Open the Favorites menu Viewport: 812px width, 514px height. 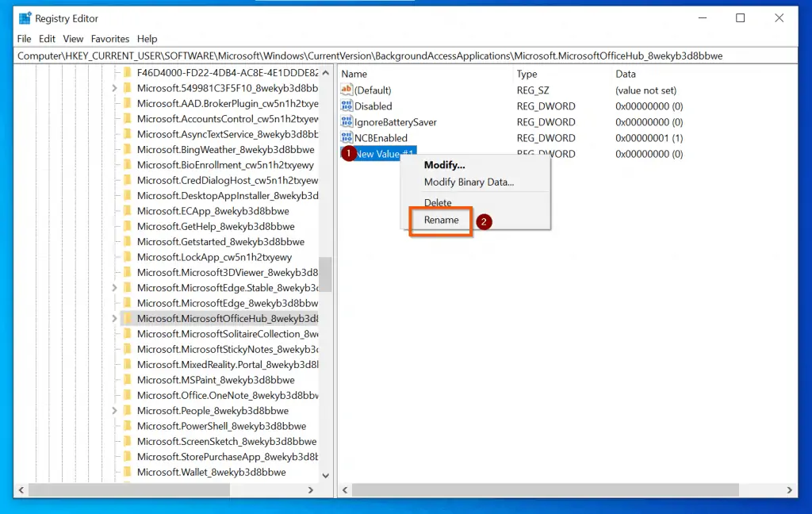click(109, 38)
